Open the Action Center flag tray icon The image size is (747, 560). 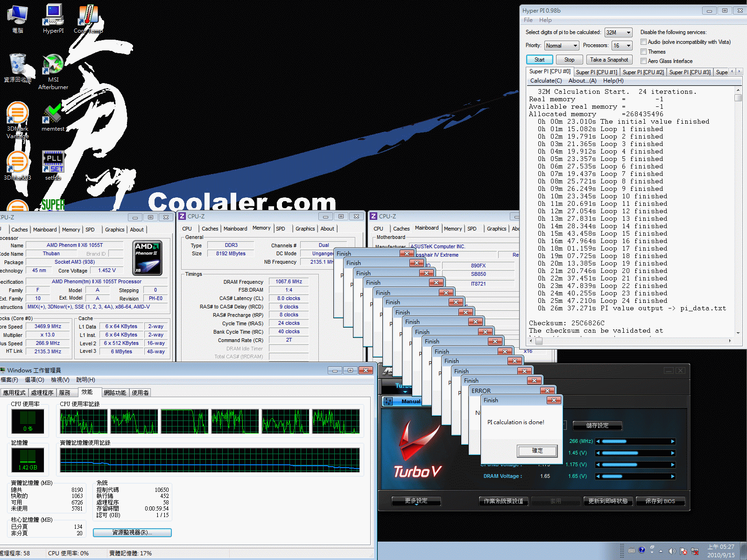684,551
